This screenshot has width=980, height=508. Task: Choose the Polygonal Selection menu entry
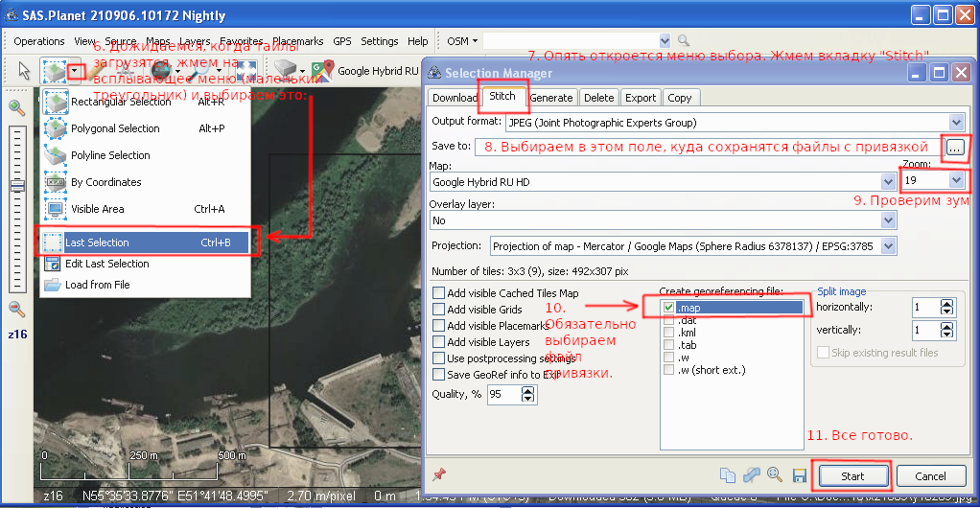(115, 128)
